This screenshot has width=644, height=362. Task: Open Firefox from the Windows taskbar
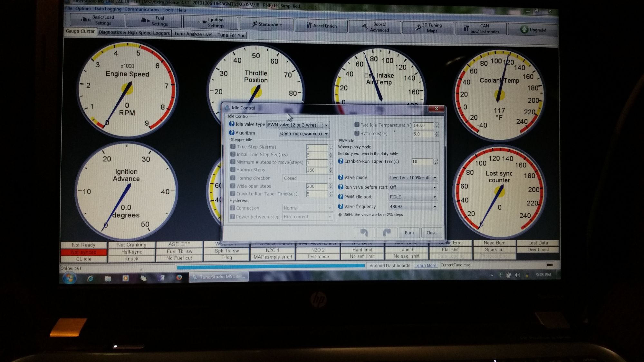[179, 278]
